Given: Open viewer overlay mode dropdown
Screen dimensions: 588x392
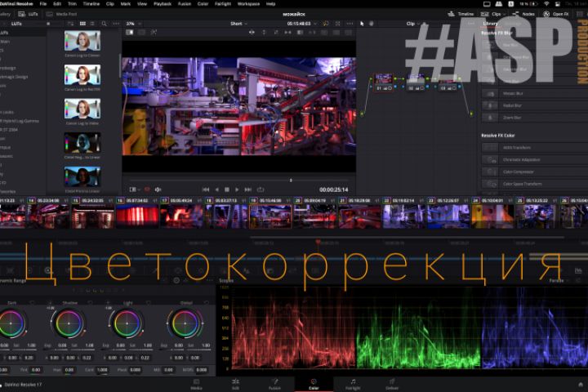Looking at the screenshot, I should (x=134, y=189).
